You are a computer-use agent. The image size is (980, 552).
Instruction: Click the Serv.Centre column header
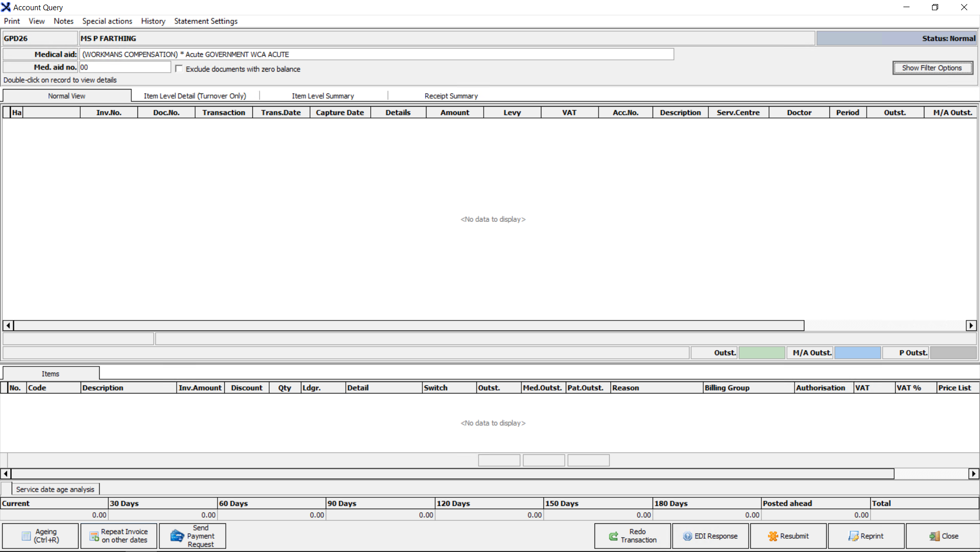[x=738, y=112]
